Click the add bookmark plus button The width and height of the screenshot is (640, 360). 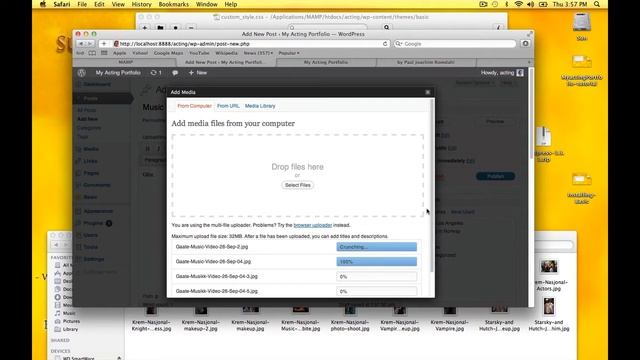[x=104, y=44]
